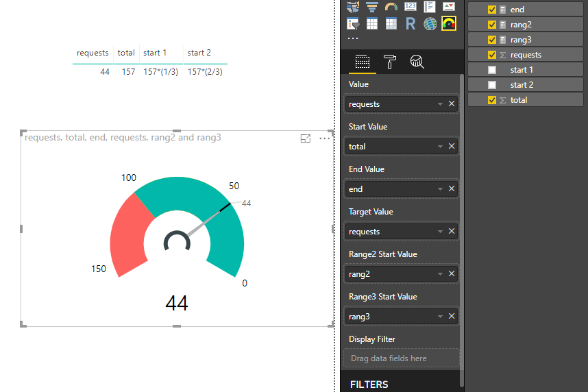Switch to the Format paint roller tab

(x=390, y=62)
